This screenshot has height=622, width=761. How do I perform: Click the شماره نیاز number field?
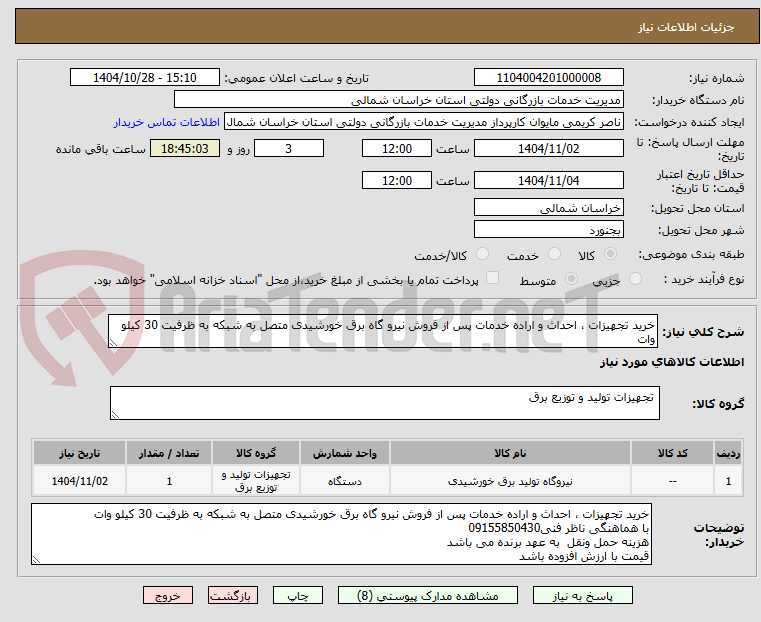click(x=548, y=78)
